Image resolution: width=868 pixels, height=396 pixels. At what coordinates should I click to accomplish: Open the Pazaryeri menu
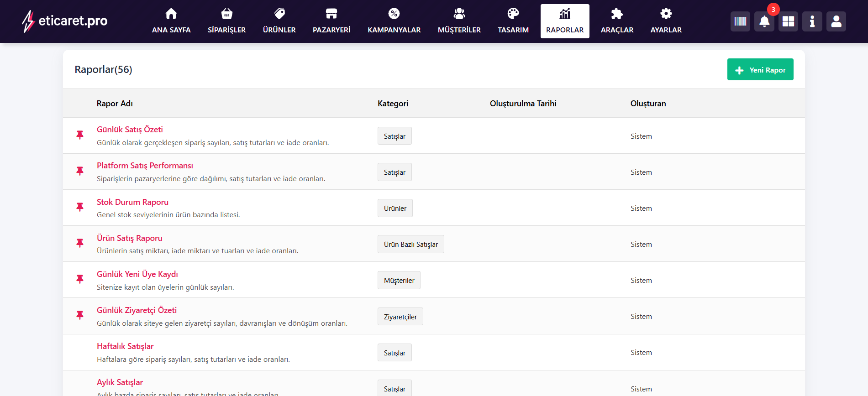(x=331, y=21)
